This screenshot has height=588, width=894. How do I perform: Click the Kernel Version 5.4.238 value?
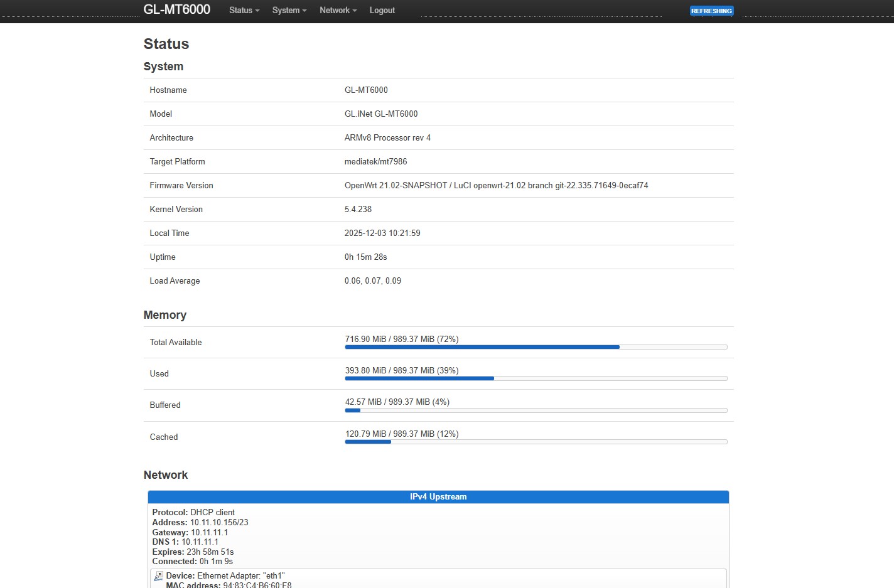358,210
